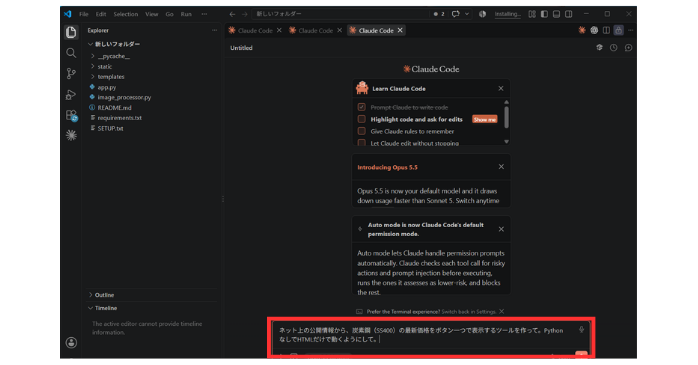Expand the __pycache__ folder

93,56
